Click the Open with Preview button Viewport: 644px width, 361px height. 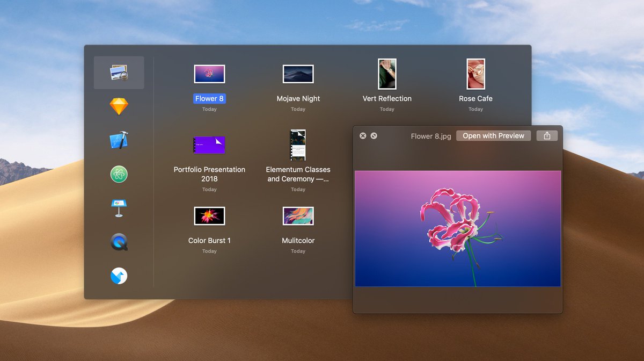(494, 136)
